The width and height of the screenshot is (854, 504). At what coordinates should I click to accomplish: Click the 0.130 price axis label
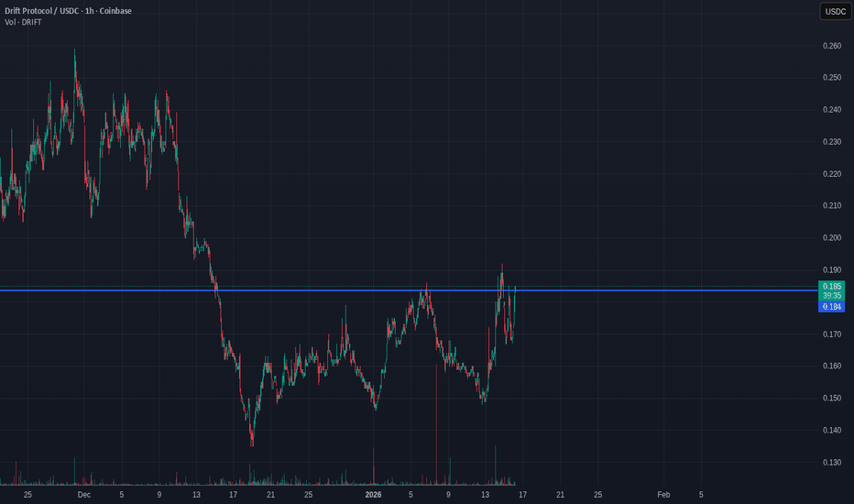pos(832,463)
